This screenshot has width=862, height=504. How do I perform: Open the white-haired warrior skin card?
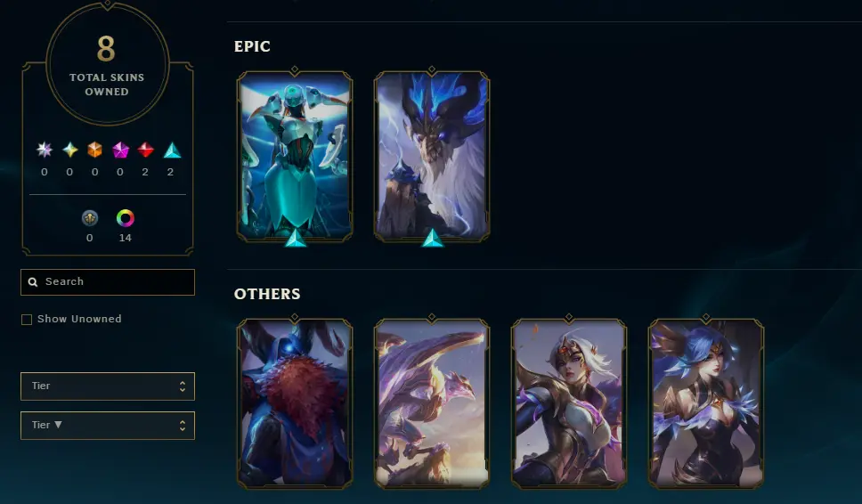[x=569, y=403]
